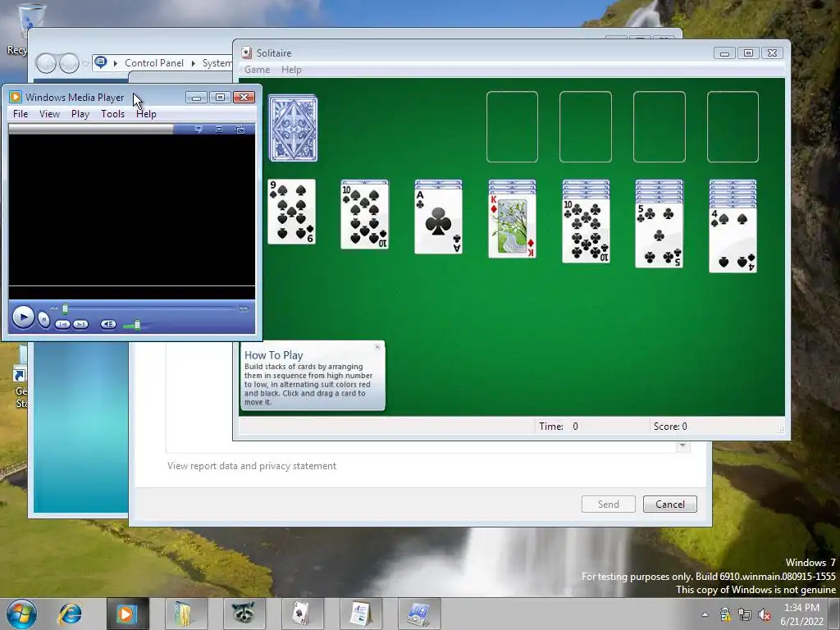Open the Game menu in Solitaire

[x=257, y=70]
